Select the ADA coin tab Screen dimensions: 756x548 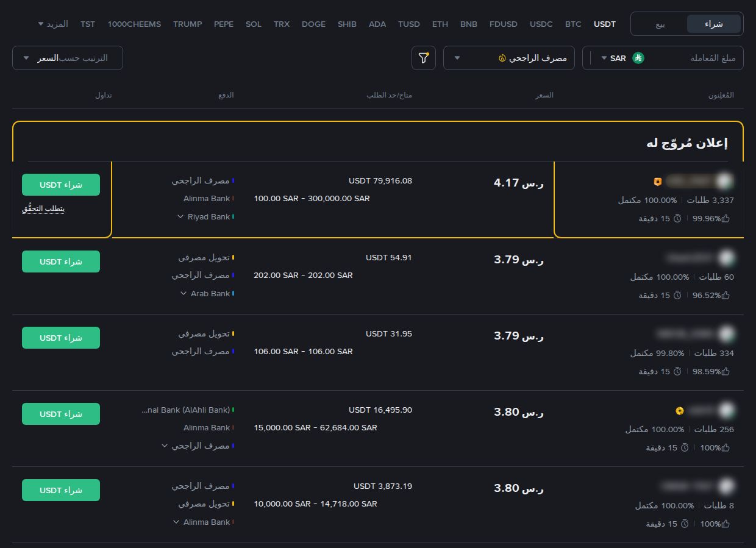click(x=377, y=24)
